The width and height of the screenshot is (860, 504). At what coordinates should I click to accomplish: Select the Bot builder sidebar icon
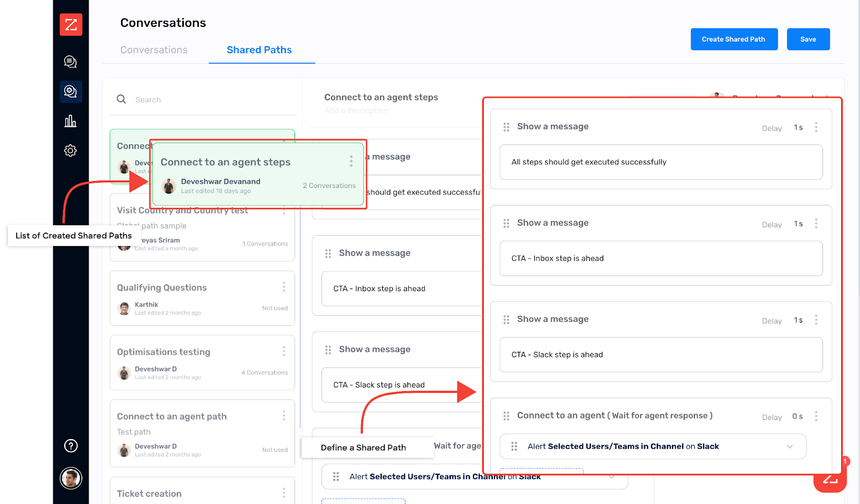pyautogui.click(x=70, y=91)
